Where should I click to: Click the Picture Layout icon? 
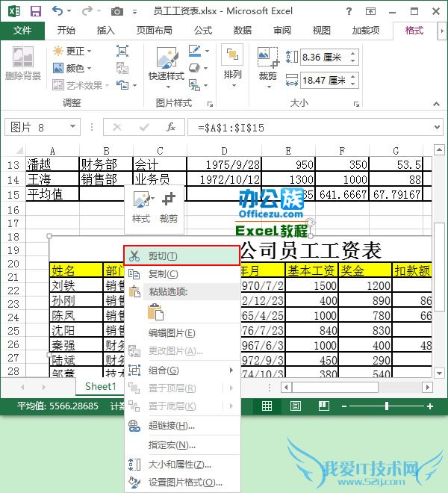pyautogui.click(x=194, y=85)
